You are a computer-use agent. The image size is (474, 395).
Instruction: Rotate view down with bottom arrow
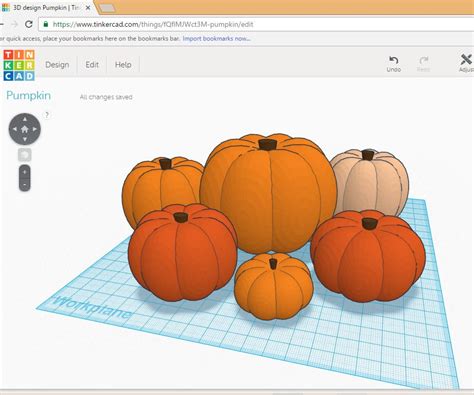25,139
